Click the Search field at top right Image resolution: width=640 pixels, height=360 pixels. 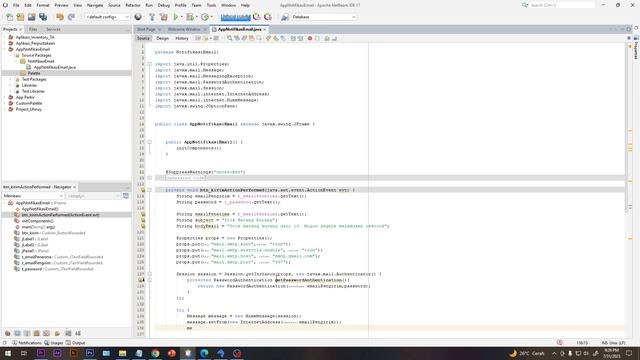pos(562,5)
